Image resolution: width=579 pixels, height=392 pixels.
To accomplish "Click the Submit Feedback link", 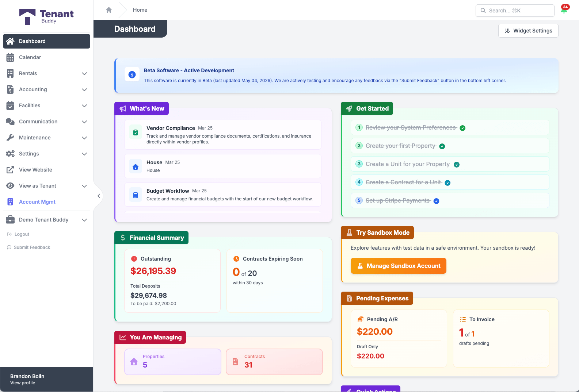I will 28,247.
